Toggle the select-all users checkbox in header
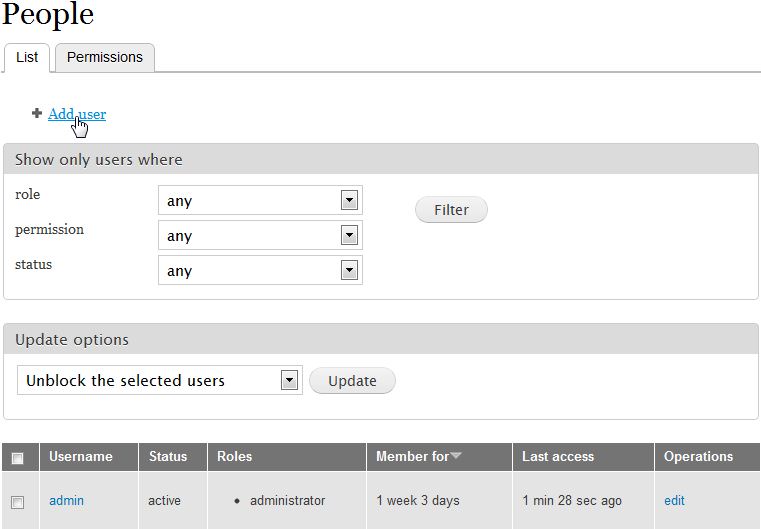Image resolution: width=761 pixels, height=529 pixels. pos(18,458)
